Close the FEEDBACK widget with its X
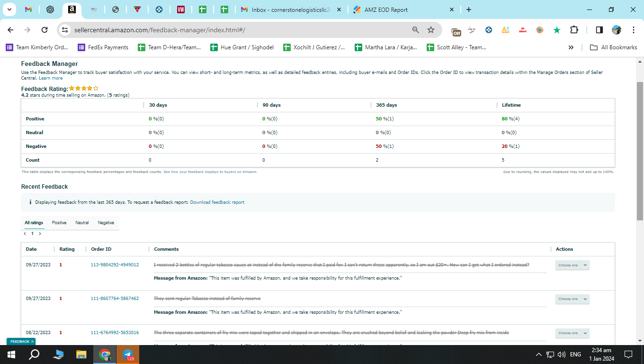The width and height of the screenshot is (644, 364). coord(32,342)
